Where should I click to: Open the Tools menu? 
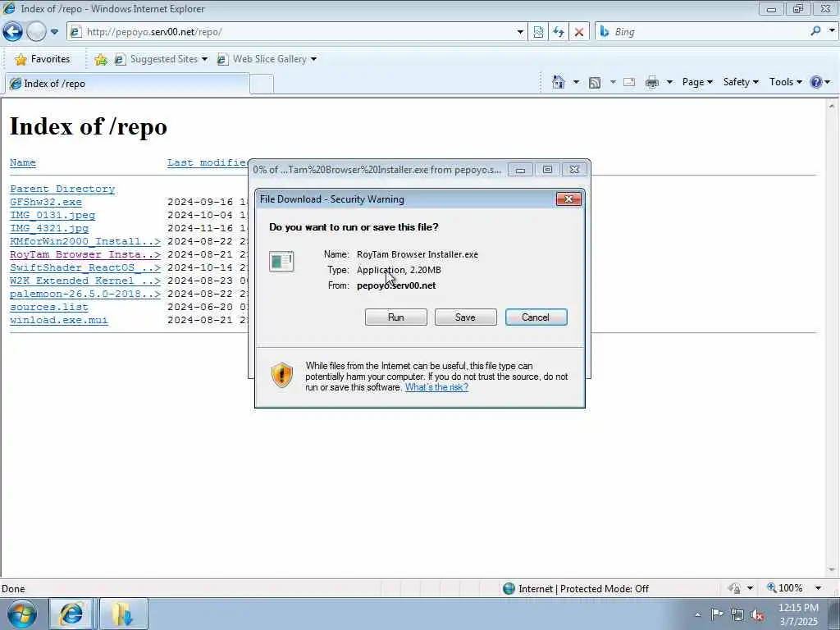click(x=785, y=82)
